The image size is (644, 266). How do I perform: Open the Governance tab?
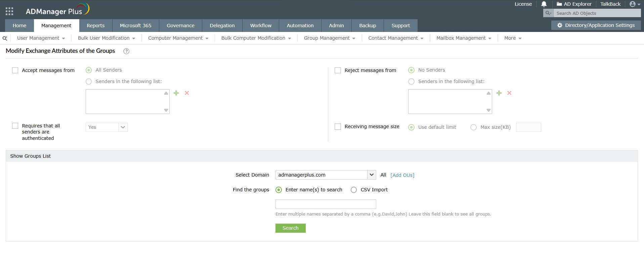tap(181, 26)
